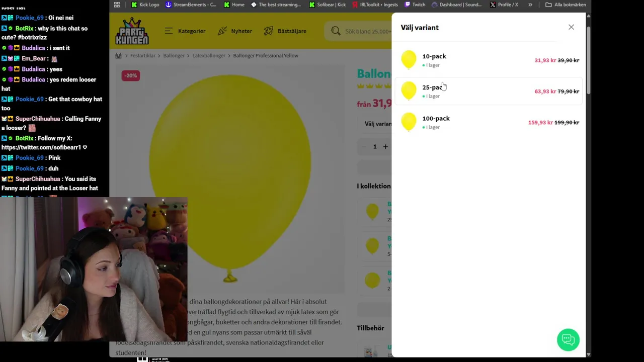Click the -20% discount badge
The height and width of the screenshot is (362, 644).
pos(131,75)
